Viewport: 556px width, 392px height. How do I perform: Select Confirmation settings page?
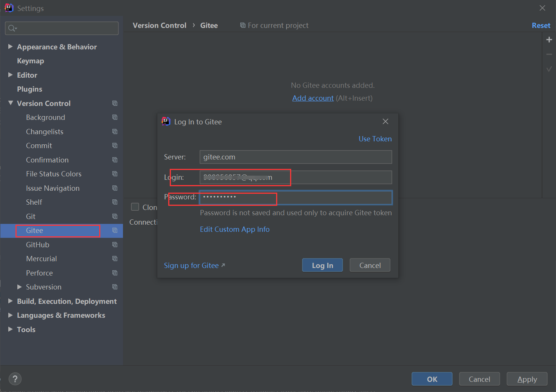(47, 160)
